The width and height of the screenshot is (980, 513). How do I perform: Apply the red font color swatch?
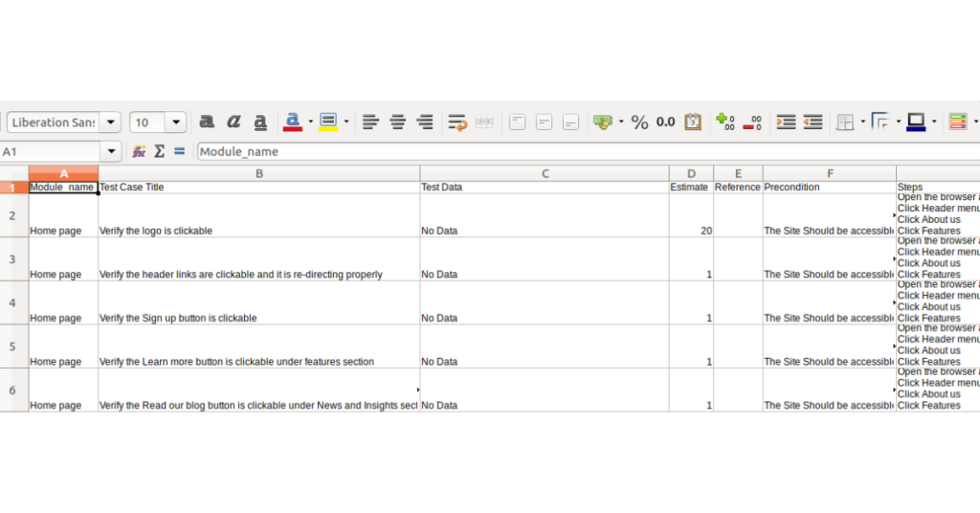tap(293, 123)
